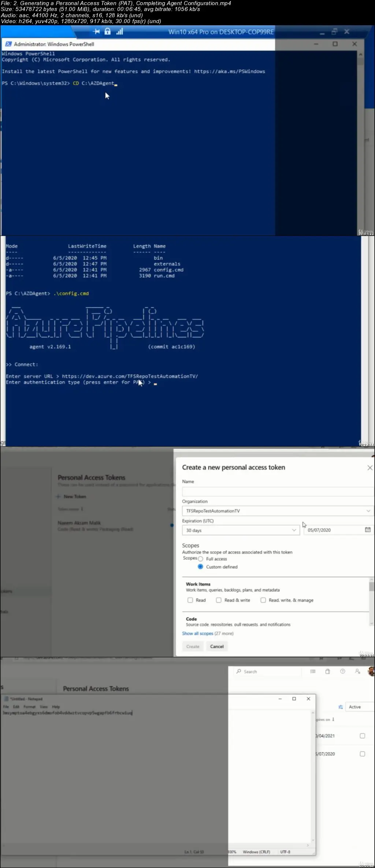375x868 pixels.
Task: Click the 'CD C:\AZDAgent' command text
Action: 93,83
